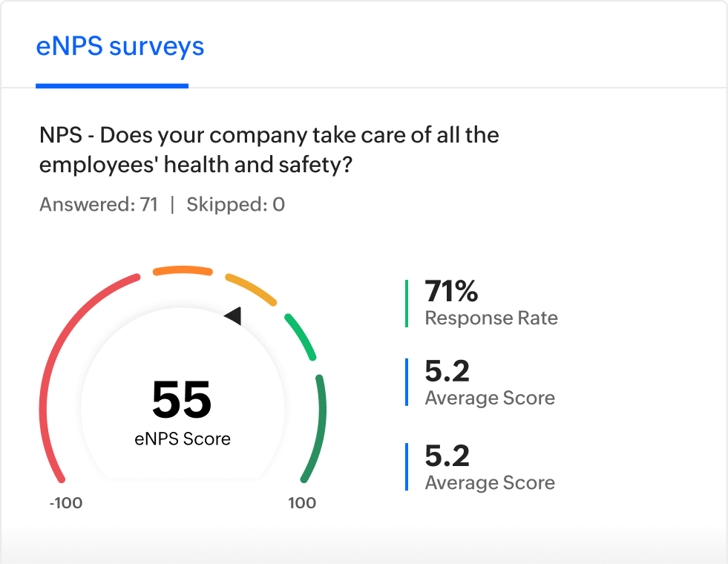Click the blue underline below eNPS surveys
The image size is (728, 564).
point(112,86)
